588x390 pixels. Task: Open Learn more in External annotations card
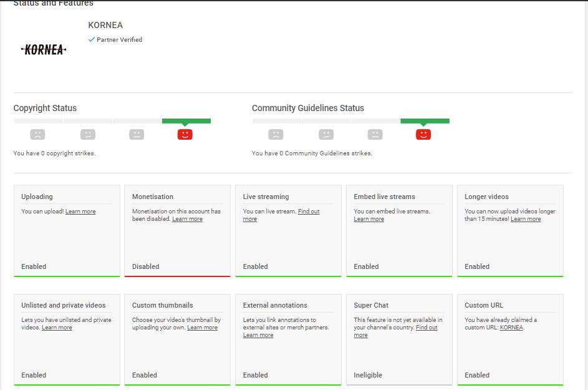tap(258, 335)
